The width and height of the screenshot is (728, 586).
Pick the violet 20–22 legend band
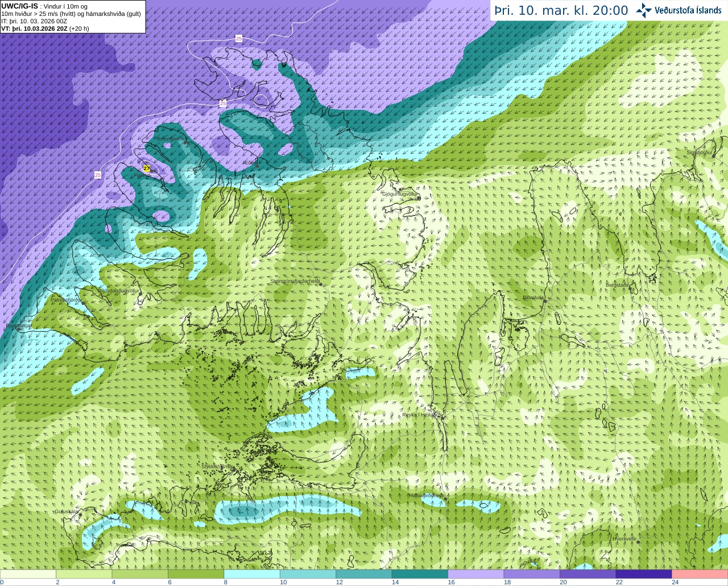pos(588,574)
